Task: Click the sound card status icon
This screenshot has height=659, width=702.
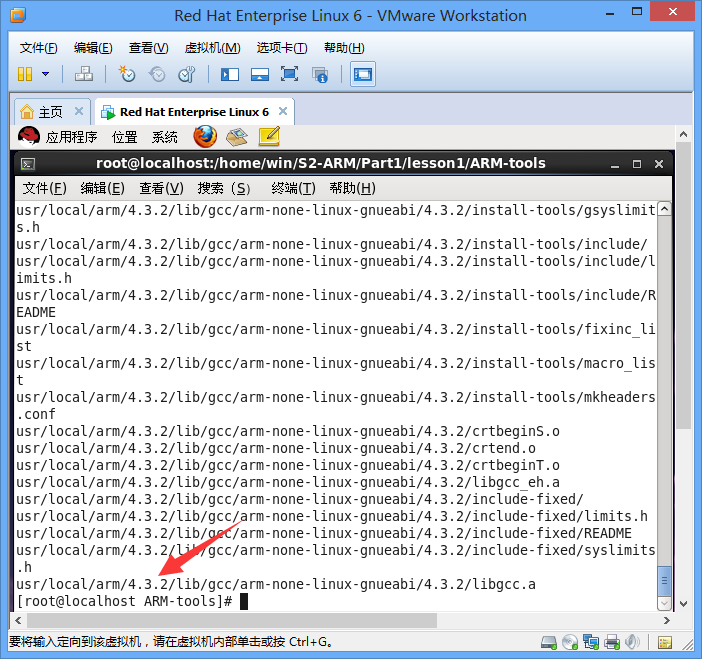Action: pos(632,642)
